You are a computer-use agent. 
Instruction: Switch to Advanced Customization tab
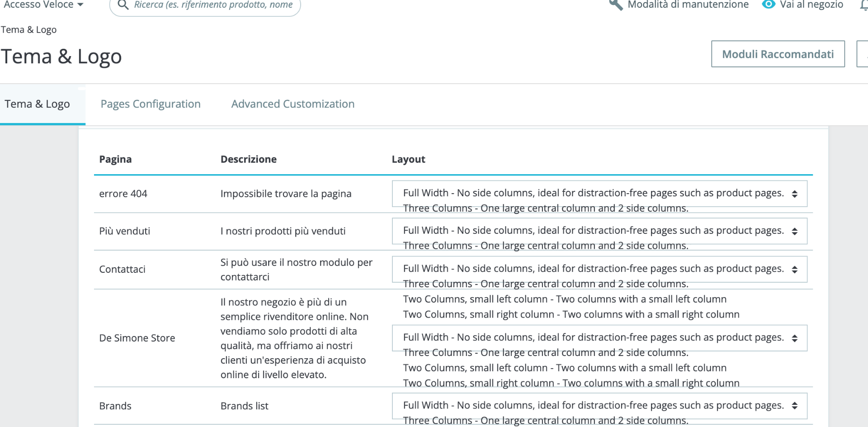(x=292, y=104)
